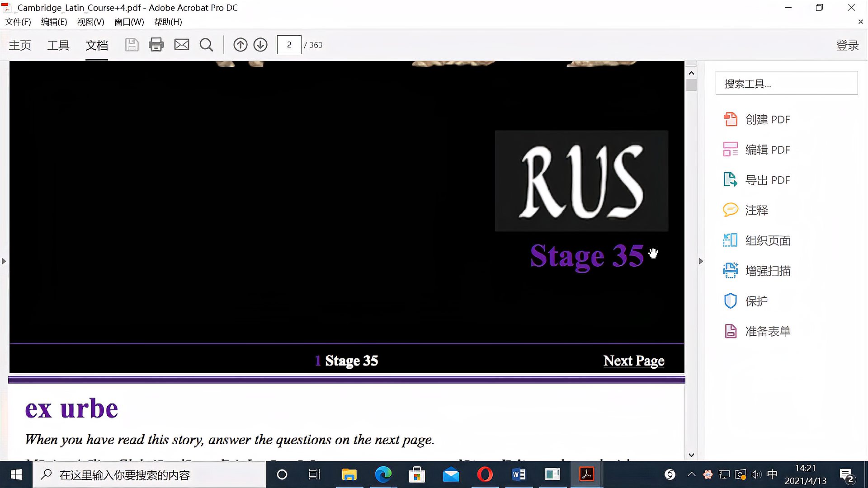
Task: Click the 搜索工具 search input field
Action: [786, 84]
